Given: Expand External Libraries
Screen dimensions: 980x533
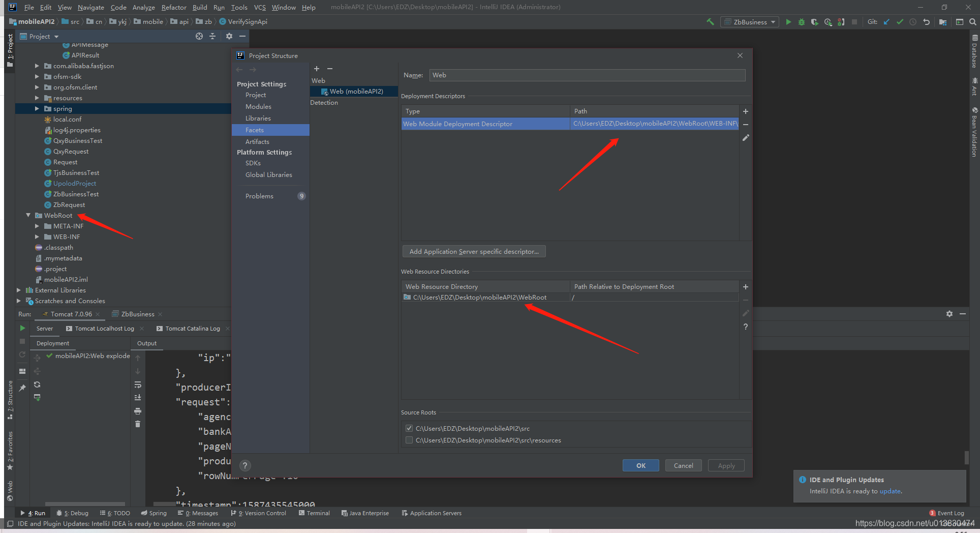Looking at the screenshot, I should point(19,290).
